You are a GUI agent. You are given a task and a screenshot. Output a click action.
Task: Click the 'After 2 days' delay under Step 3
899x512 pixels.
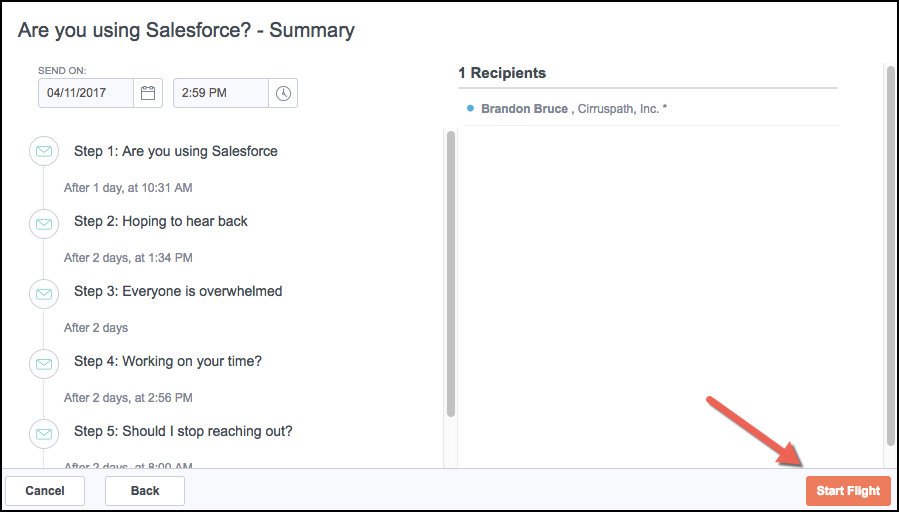coord(96,328)
